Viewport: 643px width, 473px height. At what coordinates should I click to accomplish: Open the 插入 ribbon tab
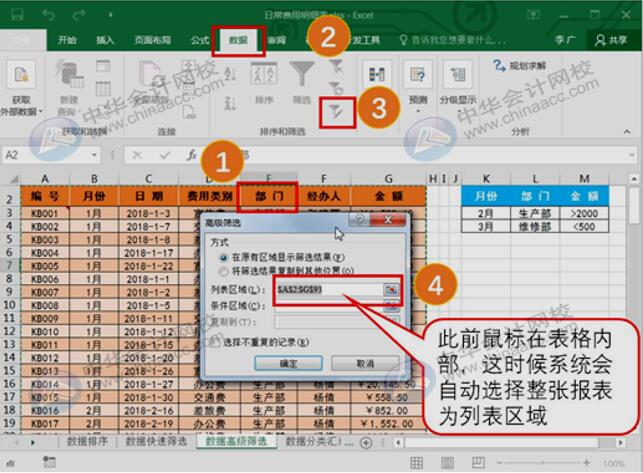105,40
